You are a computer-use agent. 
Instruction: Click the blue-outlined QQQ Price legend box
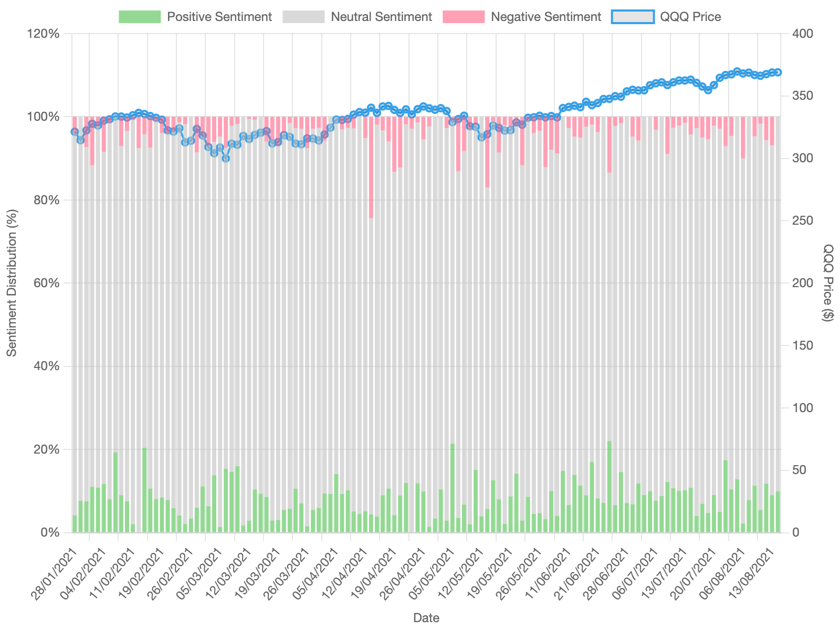point(633,17)
